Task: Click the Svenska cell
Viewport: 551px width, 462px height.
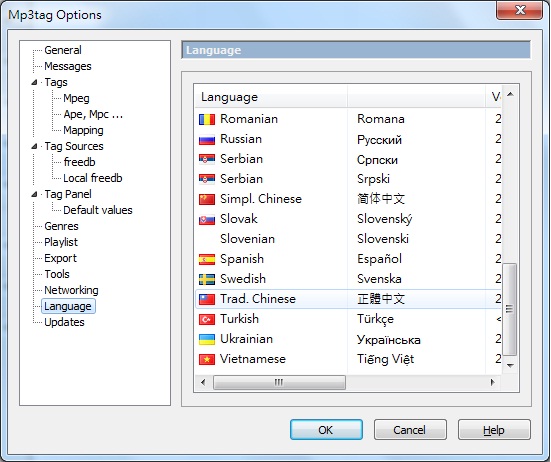Action: pos(379,279)
